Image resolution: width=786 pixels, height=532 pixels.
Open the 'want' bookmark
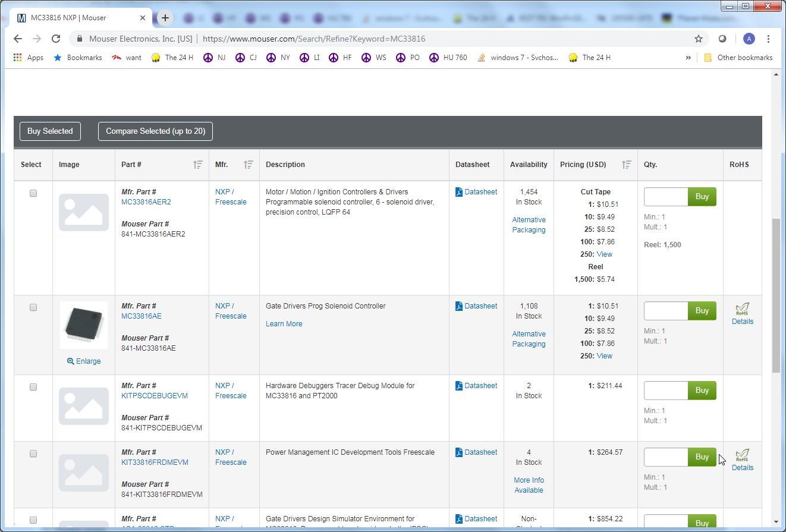tap(127, 58)
